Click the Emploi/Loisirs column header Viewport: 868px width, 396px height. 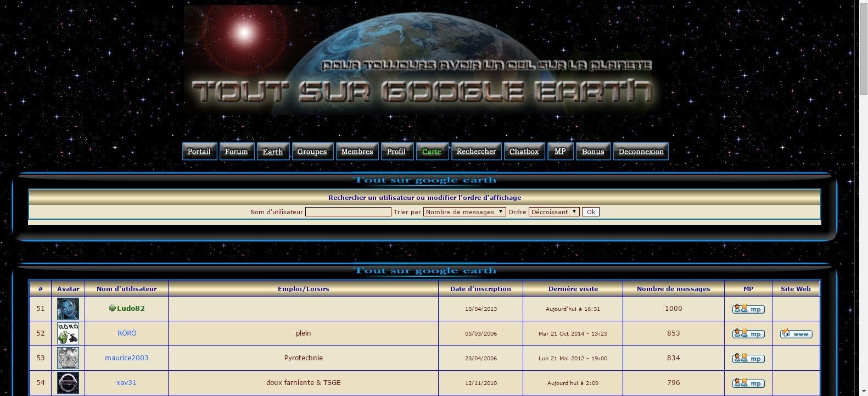tap(304, 288)
